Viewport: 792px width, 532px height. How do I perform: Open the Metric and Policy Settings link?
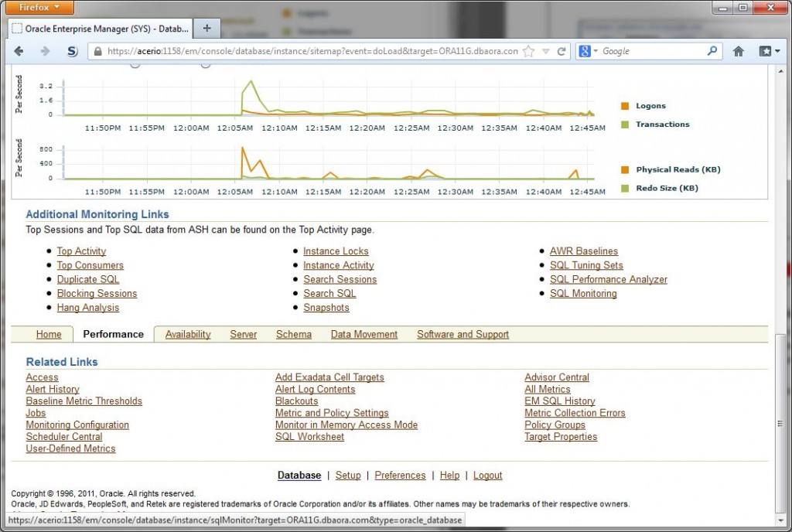(x=332, y=413)
